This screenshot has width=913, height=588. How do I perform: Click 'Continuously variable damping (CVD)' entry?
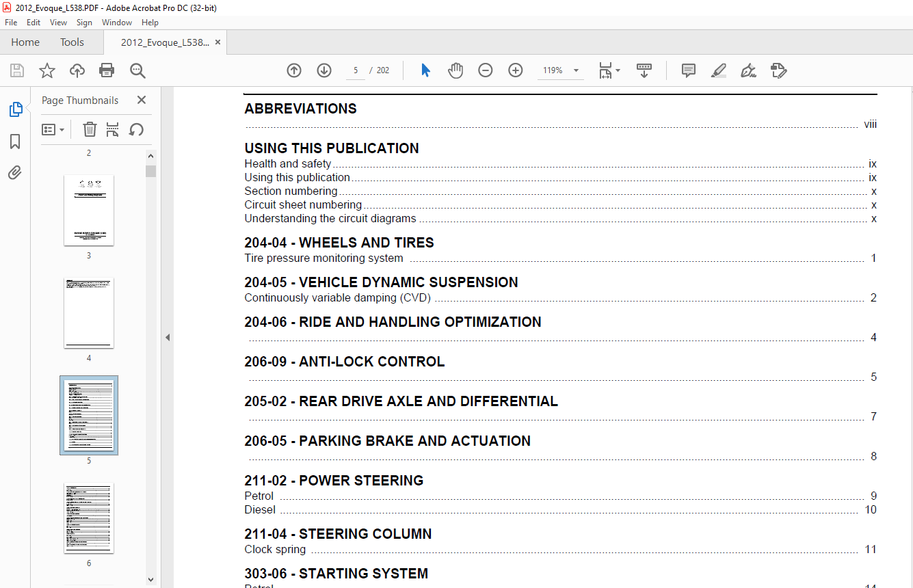[x=338, y=298]
